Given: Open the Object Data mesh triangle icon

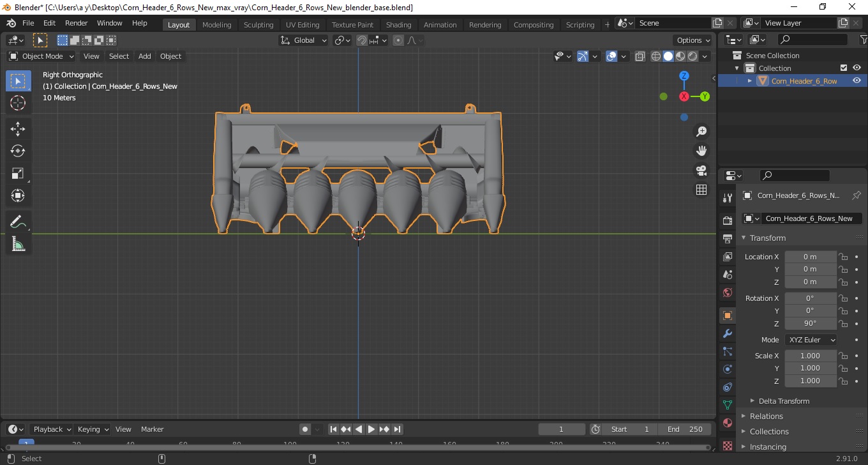Looking at the screenshot, I should pyautogui.click(x=727, y=405).
